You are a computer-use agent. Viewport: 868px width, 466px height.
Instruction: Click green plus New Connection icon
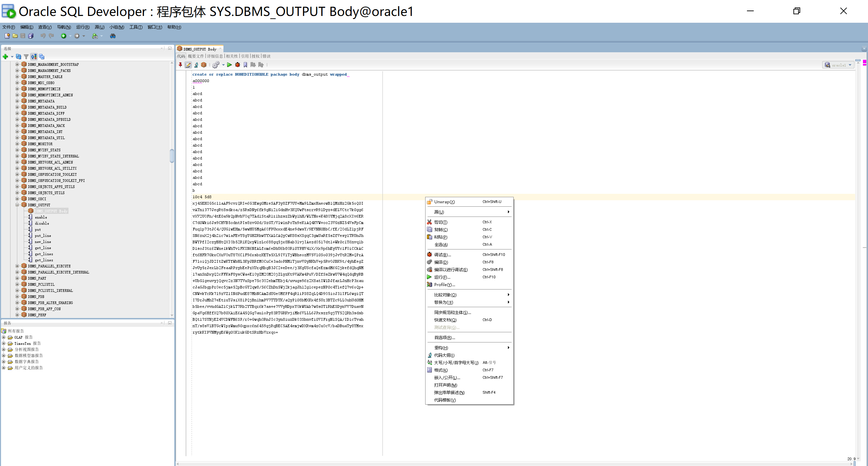click(x=5, y=57)
